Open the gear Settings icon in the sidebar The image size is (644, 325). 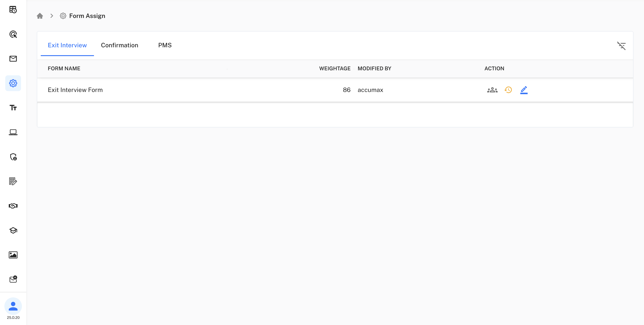coord(13,83)
